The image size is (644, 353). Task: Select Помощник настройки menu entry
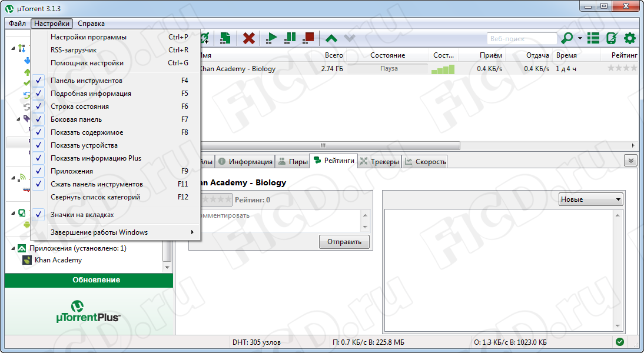(115, 63)
